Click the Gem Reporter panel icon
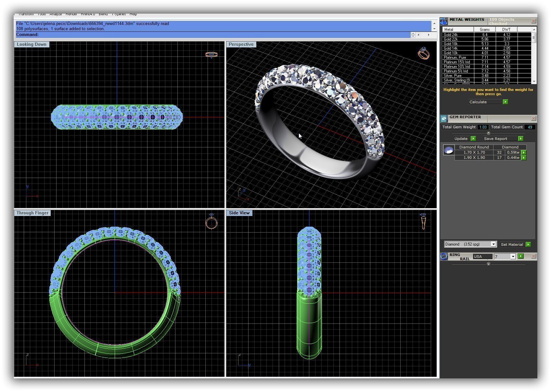 443,119
